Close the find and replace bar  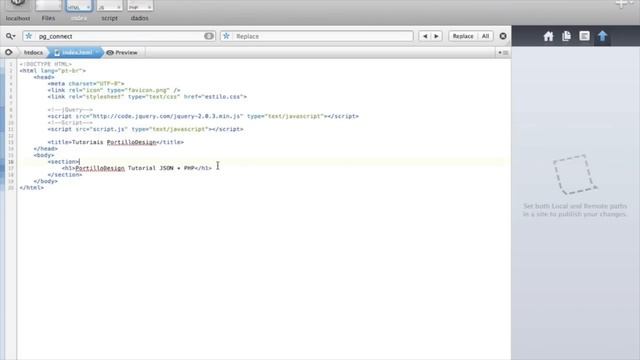coord(503,36)
